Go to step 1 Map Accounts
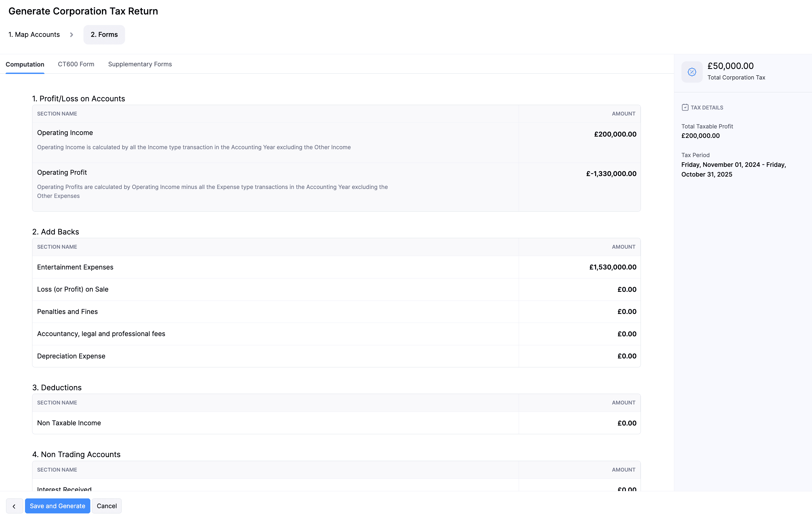812x520 pixels. 34,34
